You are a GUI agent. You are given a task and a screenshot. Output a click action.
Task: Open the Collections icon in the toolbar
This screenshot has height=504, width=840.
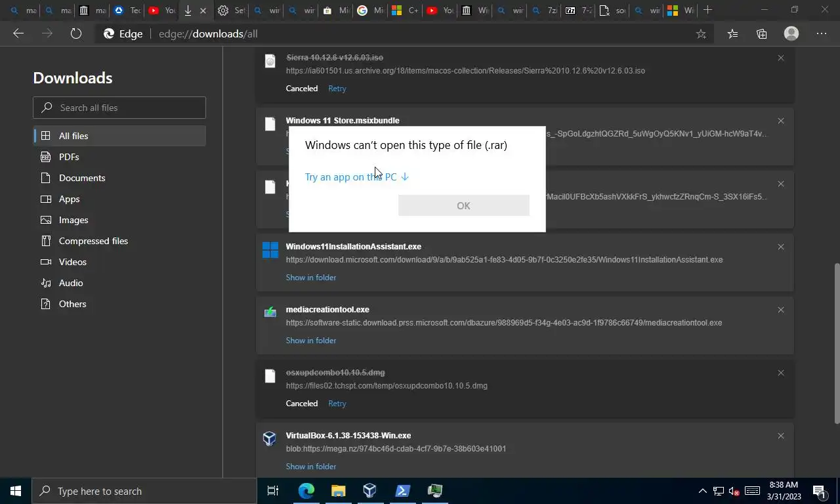[x=761, y=33]
